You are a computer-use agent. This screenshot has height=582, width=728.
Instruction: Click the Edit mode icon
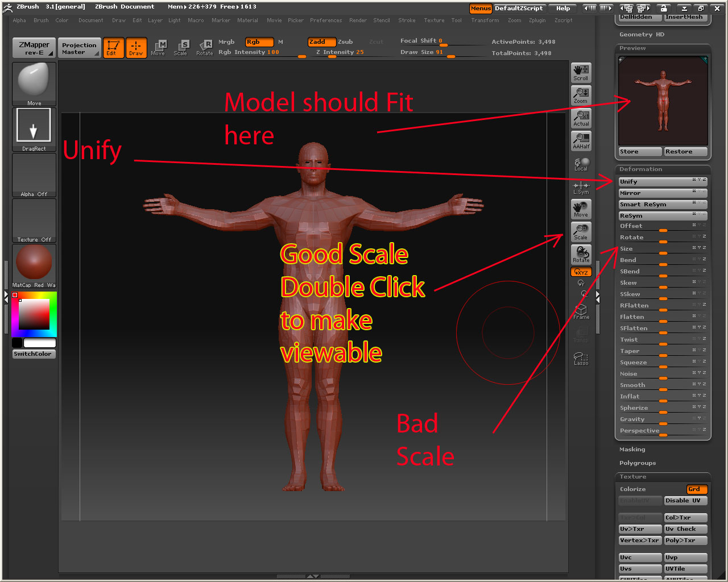click(x=113, y=48)
